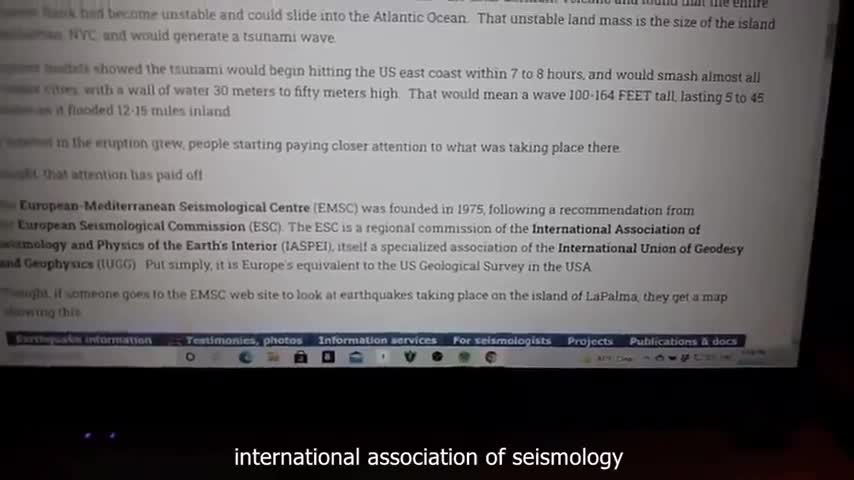Launch Microsoft Edge from the taskbar

click(x=245, y=357)
